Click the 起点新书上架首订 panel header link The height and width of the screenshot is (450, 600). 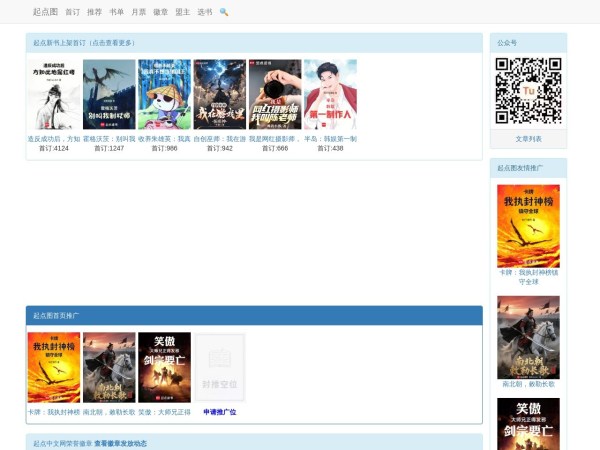tap(84, 43)
